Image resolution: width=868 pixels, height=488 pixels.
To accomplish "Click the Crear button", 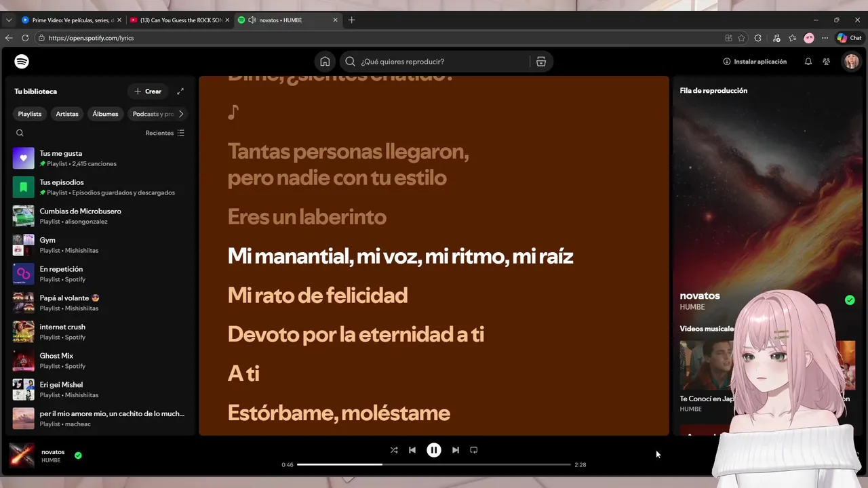I will pos(148,91).
